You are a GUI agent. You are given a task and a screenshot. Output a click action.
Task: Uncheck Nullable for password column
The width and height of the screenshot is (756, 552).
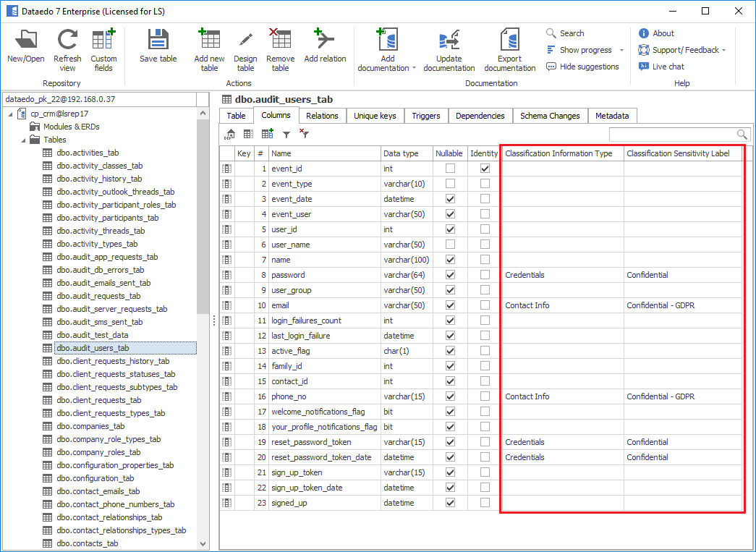tap(450, 275)
